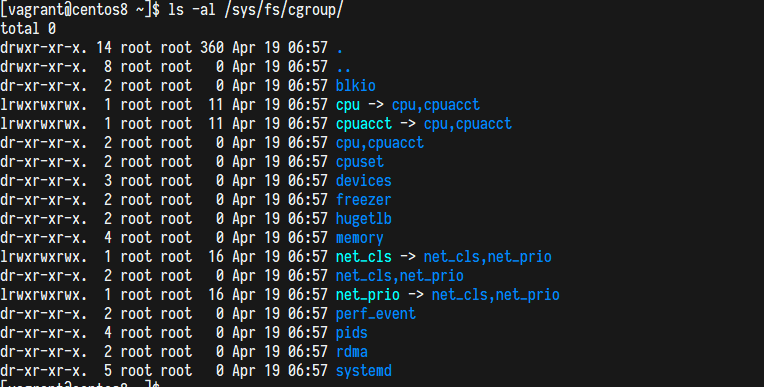The height and width of the screenshot is (387, 764).
Task: Select the memory directory entry
Action: 360,238
